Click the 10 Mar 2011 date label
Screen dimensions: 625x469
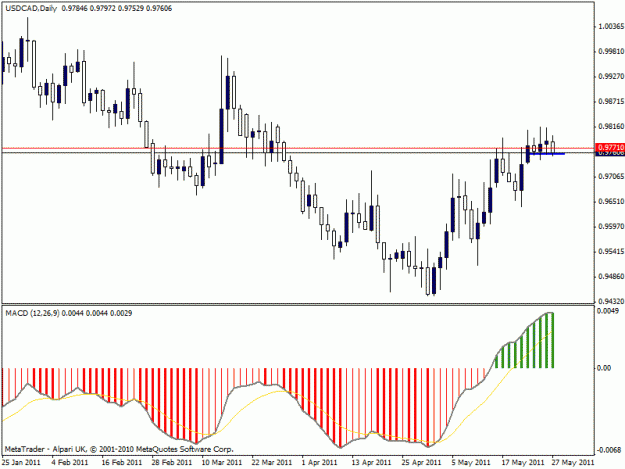coord(222,463)
